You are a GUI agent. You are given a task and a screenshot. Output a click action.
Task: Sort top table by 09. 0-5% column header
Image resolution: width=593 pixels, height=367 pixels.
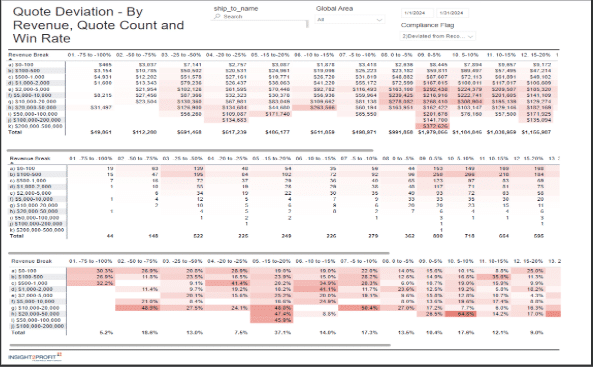(x=430, y=55)
